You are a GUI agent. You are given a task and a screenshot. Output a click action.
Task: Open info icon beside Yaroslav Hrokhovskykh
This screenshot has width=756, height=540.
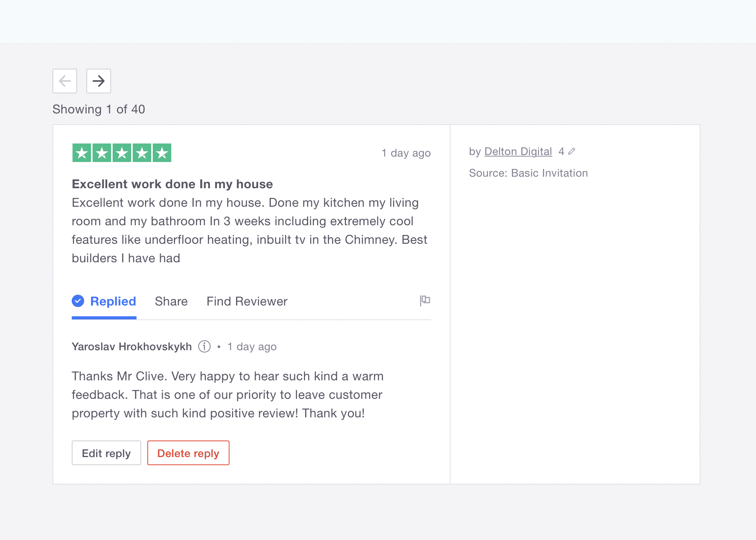[x=204, y=346]
